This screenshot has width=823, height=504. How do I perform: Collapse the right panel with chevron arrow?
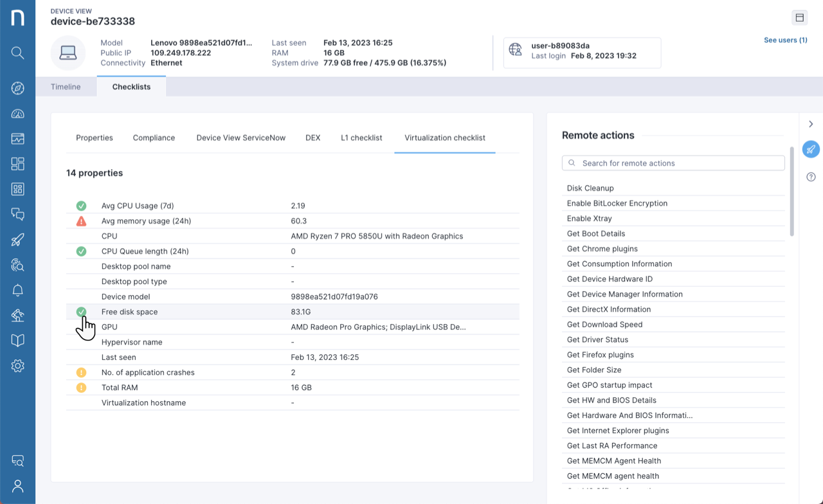811,124
